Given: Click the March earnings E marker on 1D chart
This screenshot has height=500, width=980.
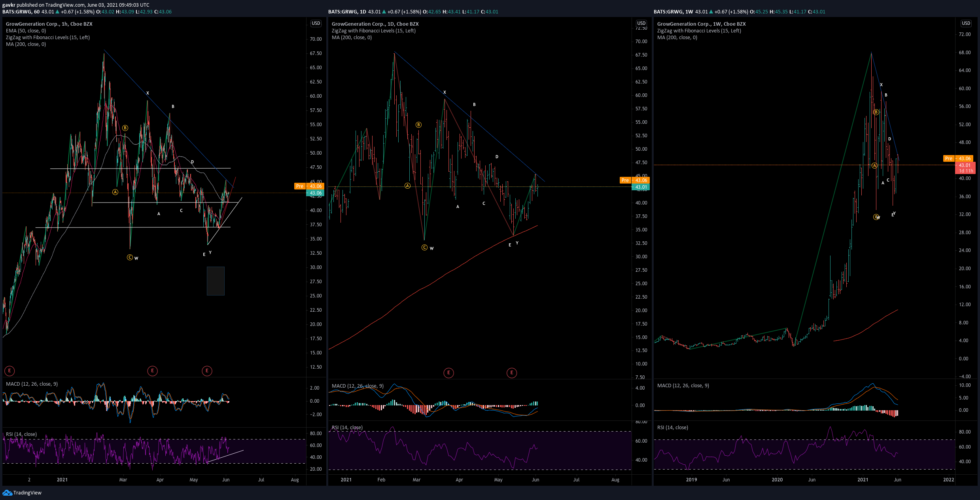Looking at the screenshot, I should pos(448,373).
